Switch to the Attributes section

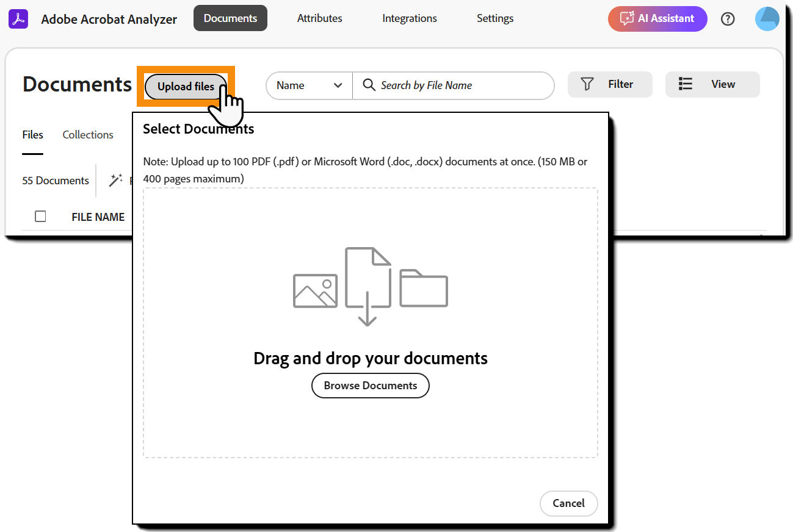point(319,18)
